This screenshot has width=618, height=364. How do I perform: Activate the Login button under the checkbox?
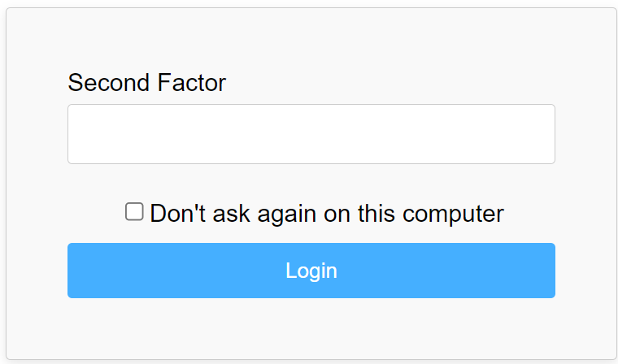pyautogui.click(x=311, y=271)
